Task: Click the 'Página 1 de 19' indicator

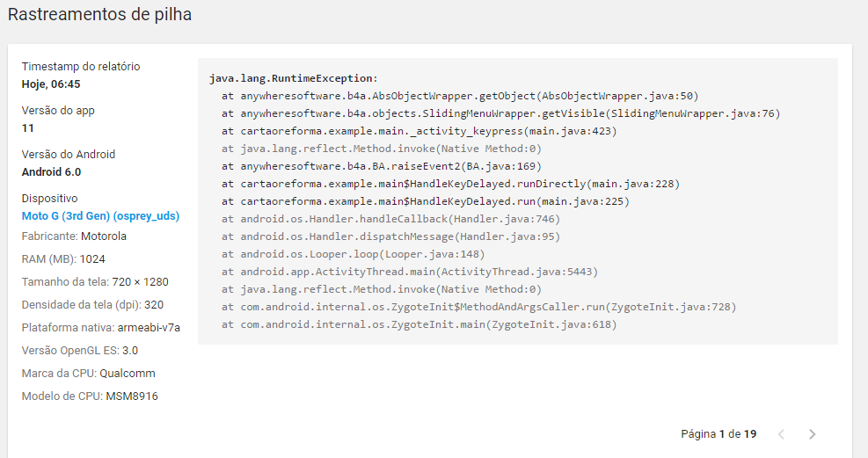Action: [718, 434]
